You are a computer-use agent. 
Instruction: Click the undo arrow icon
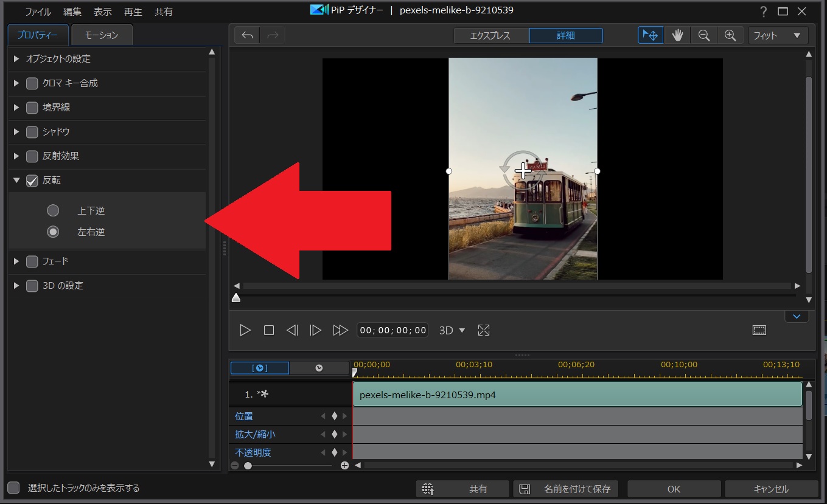coord(247,35)
